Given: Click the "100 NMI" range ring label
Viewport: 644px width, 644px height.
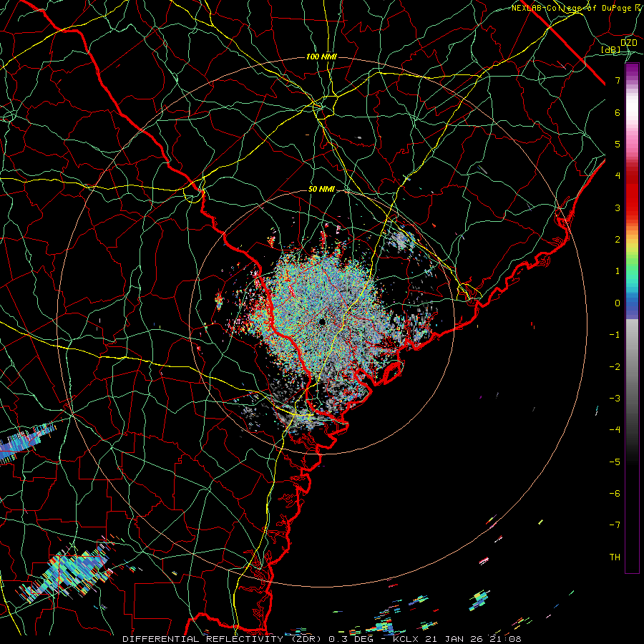Looking at the screenshot, I should [x=321, y=57].
